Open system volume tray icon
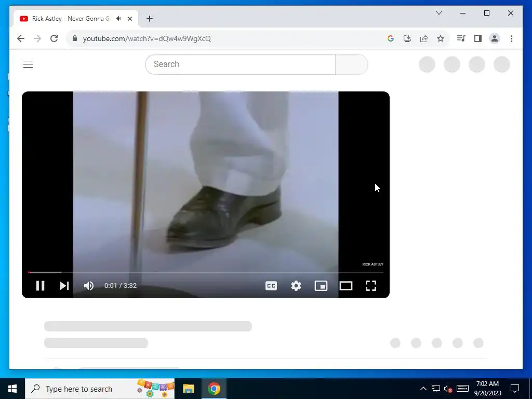 click(x=448, y=389)
